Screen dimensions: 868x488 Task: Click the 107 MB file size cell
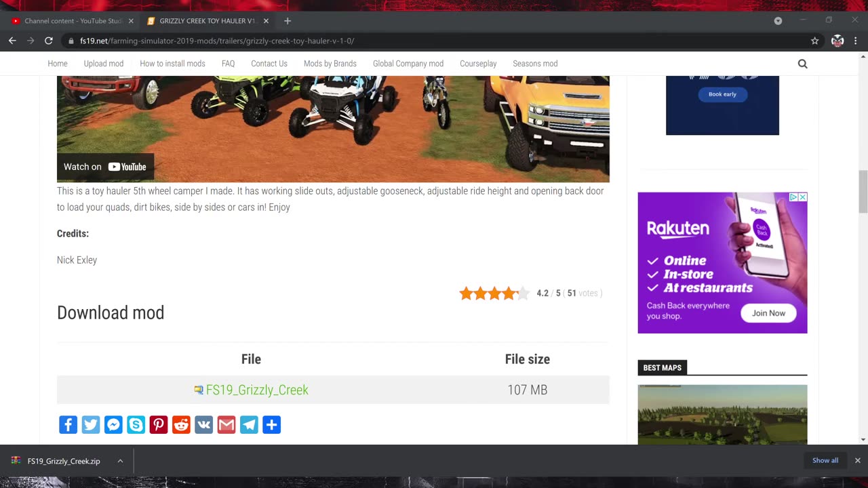click(528, 390)
